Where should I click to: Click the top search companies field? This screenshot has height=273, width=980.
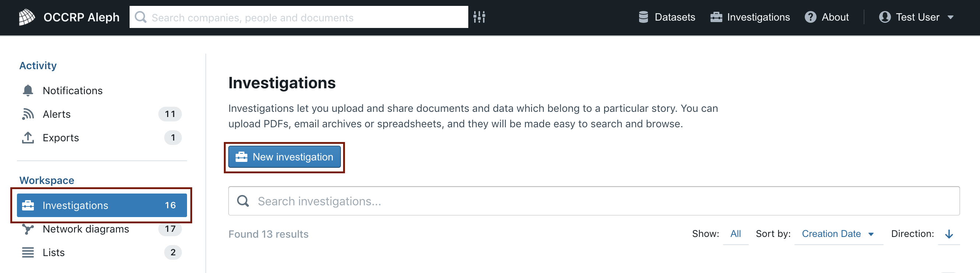coord(299,17)
